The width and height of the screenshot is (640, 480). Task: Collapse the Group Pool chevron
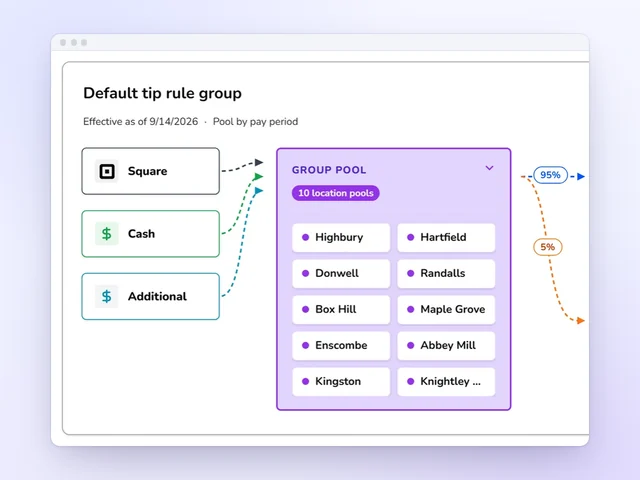point(489,168)
